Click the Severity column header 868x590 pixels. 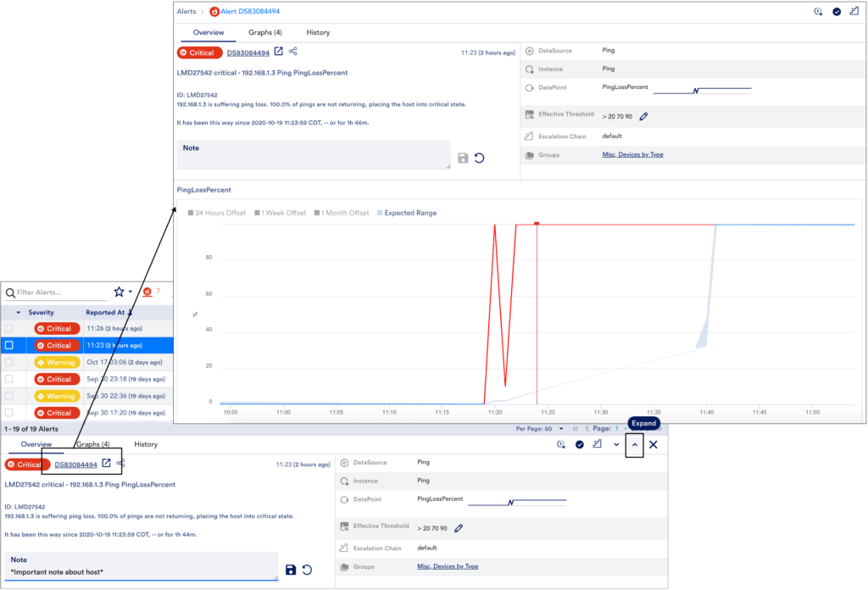(41, 313)
